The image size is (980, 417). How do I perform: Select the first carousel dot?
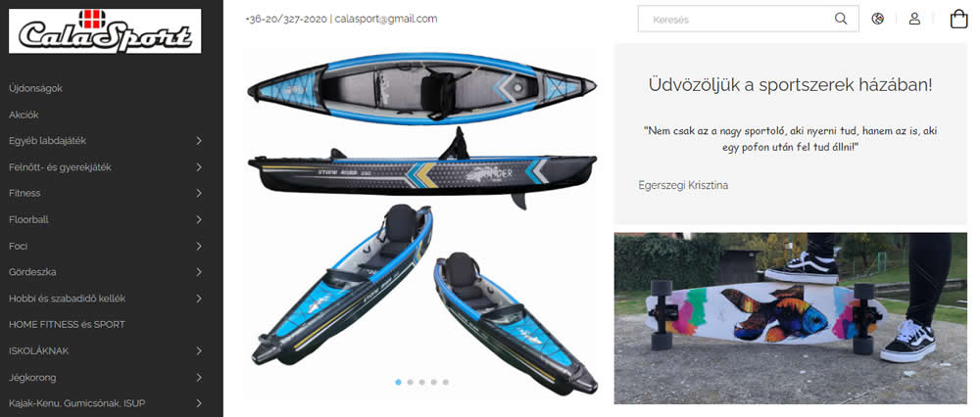[x=398, y=382]
